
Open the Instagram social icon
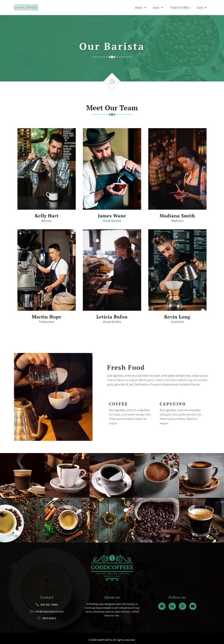[182, 606]
